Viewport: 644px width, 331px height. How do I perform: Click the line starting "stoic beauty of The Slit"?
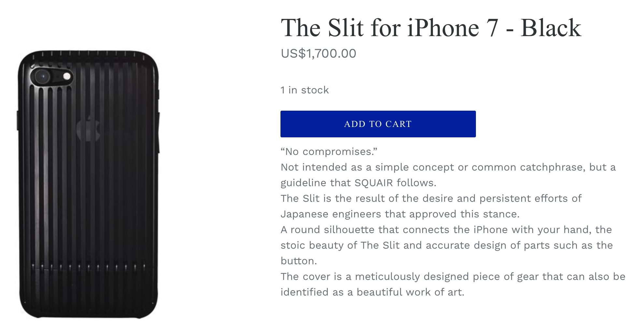[x=446, y=245]
